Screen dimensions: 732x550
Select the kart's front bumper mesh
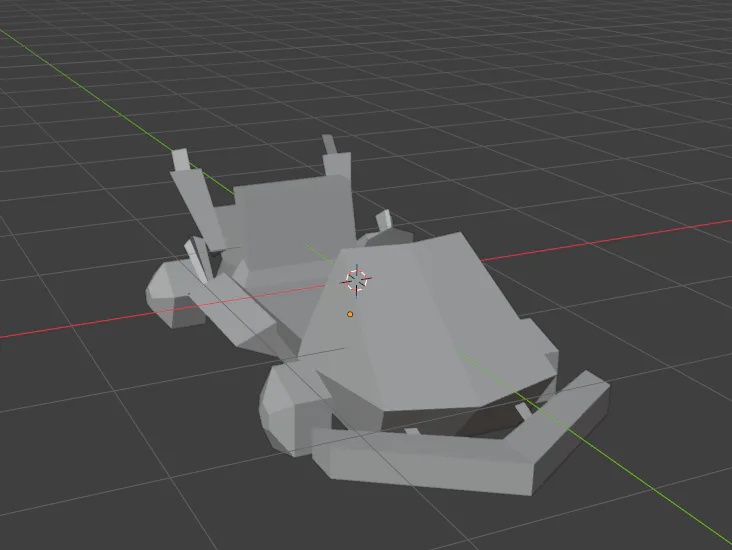(x=460, y=440)
